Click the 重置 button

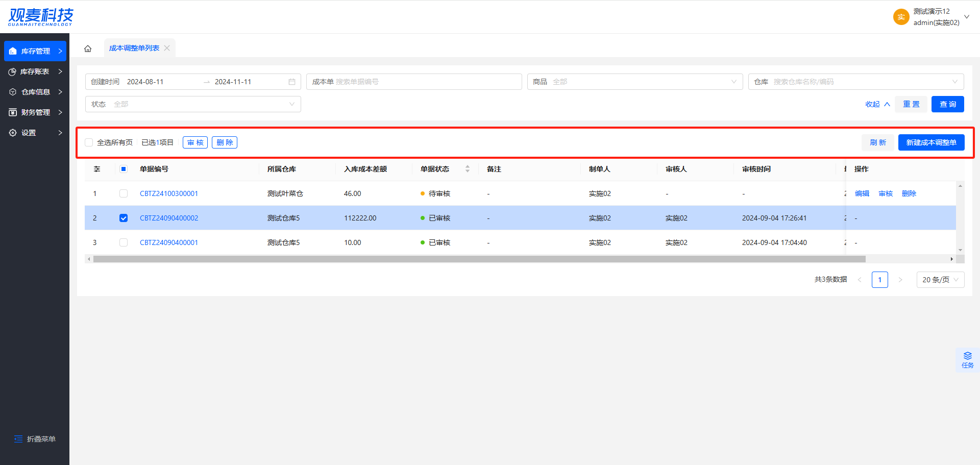(x=911, y=104)
